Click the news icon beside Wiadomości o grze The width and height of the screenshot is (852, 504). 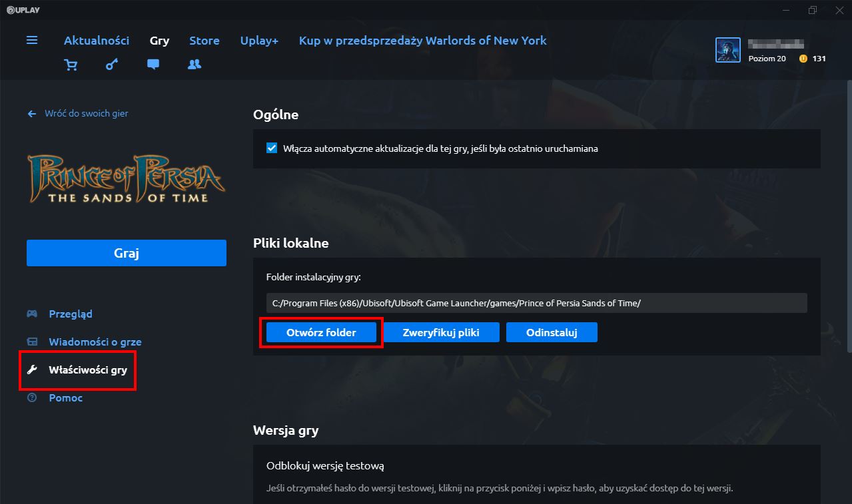32,342
